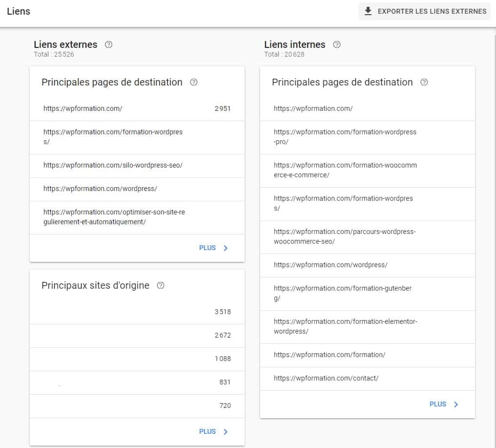Expand the chevron beside PLUS under destination pages

pyautogui.click(x=225, y=248)
